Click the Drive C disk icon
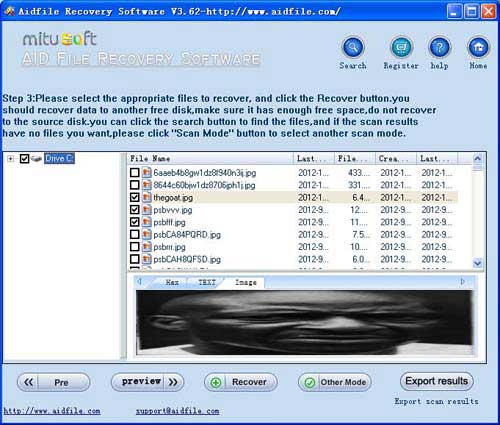Viewport: 500px width, 425px height. pyautogui.click(x=37, y=158)
